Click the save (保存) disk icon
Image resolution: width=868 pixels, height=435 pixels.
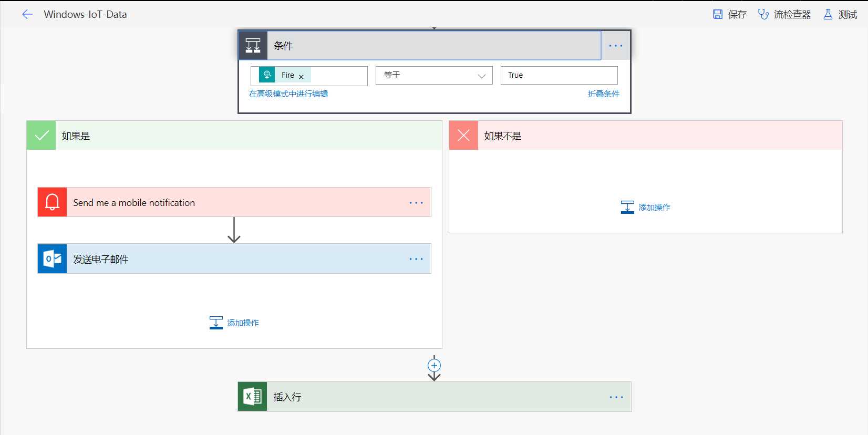(718, 15)
